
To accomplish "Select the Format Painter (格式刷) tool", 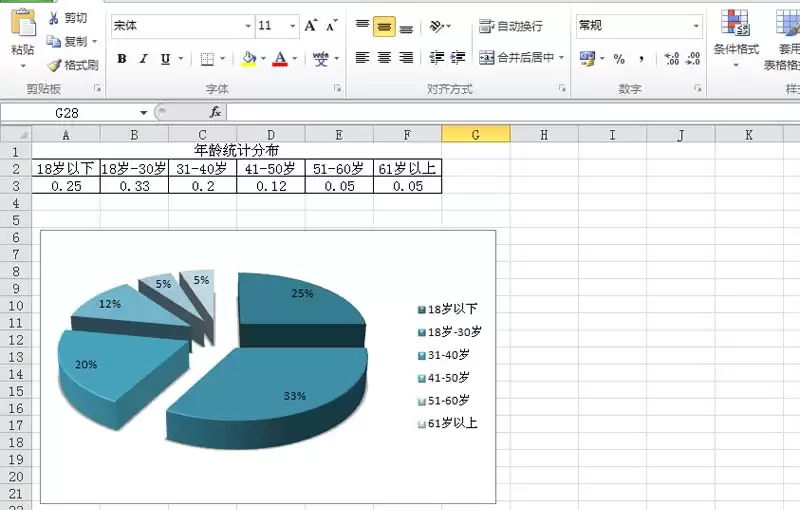I will (x=54, y=65).
